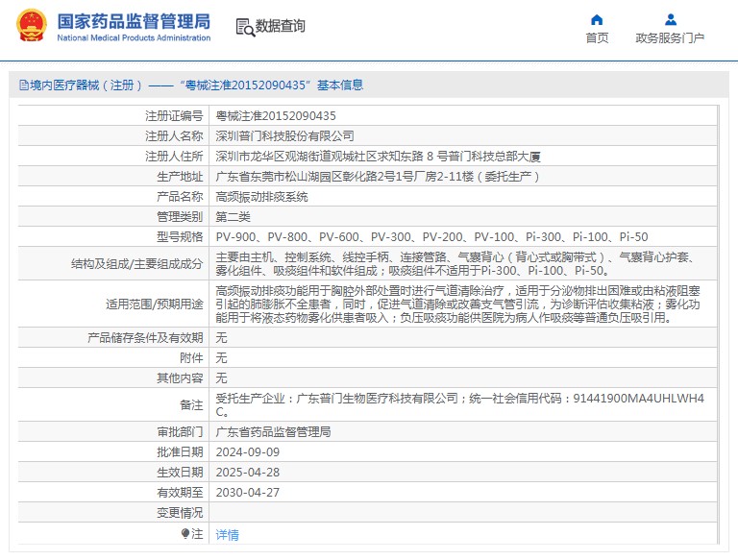Click approval date 2024-09-09

(248, 452)
